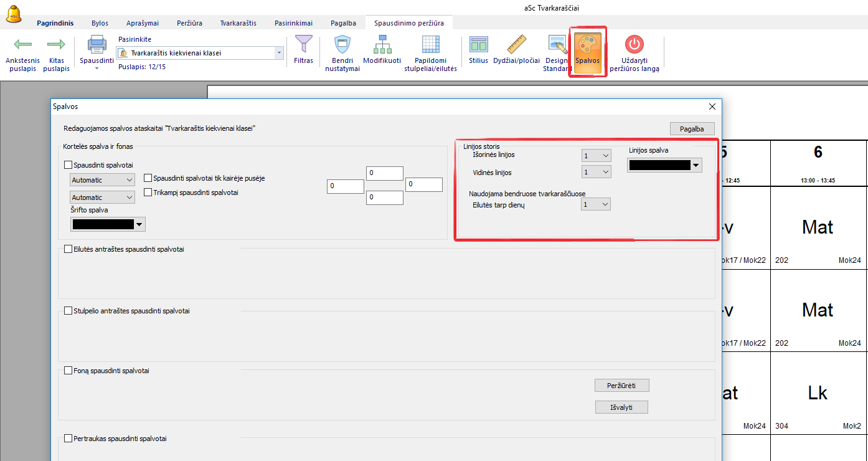Switch to the Tvarkaraštis ribbon tab

(x=238, y=23)
